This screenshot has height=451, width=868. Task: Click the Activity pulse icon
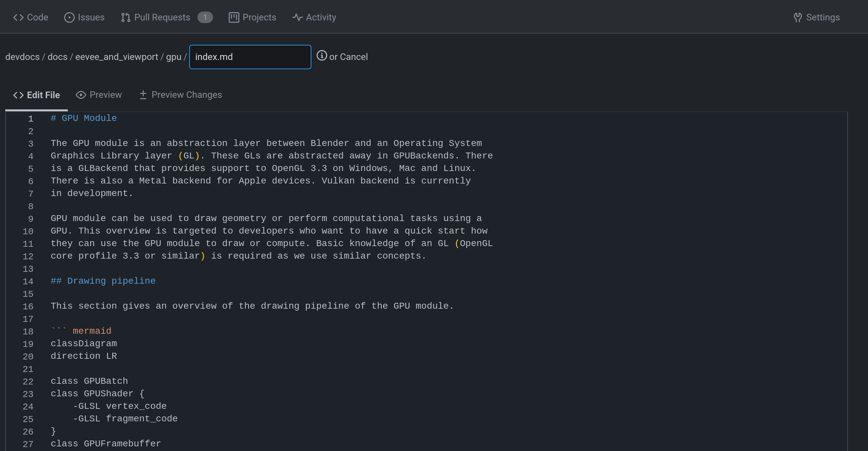coord(297,17)
